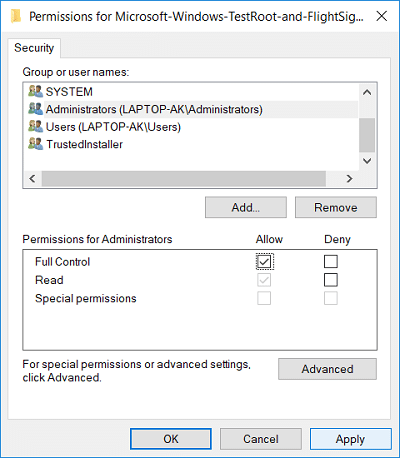Viewport: 400px width, 458px height.
Task: Click the Remove button
Action: coord(336,207)
